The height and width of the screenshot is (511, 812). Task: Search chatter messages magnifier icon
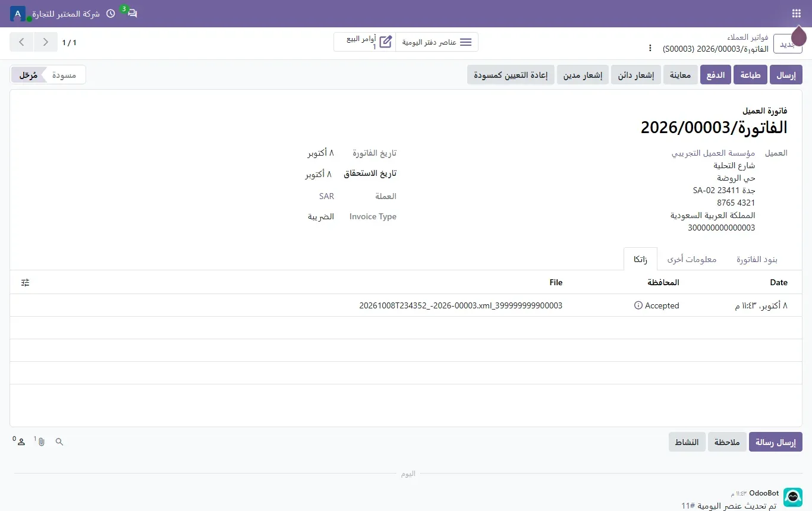59,442
